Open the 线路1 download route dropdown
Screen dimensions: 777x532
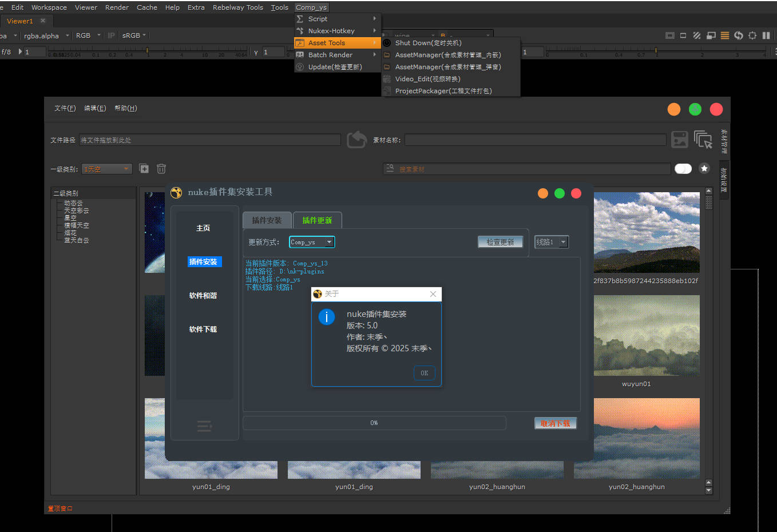click(x=551, y=242)
